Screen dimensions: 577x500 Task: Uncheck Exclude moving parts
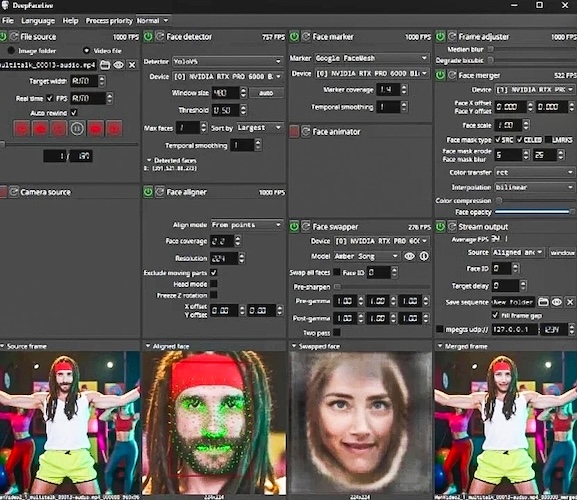tap(213, 273)
